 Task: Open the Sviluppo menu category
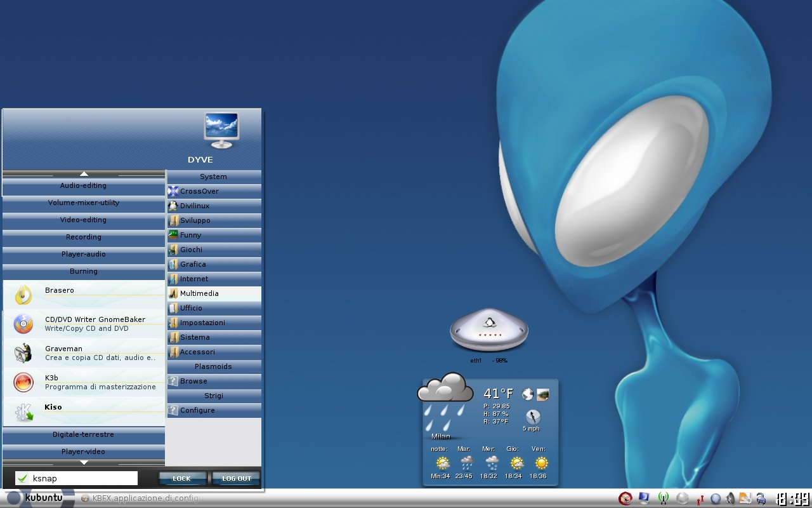(x=214, y=220)
